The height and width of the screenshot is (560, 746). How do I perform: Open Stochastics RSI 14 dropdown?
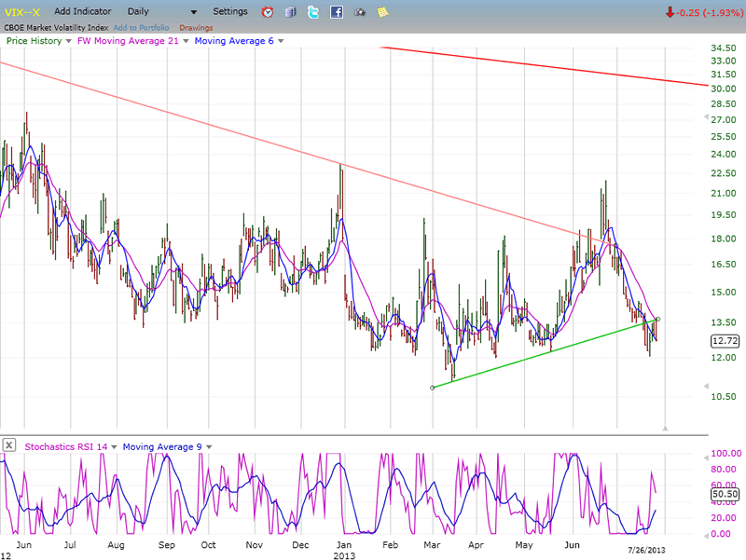point(115,446)
